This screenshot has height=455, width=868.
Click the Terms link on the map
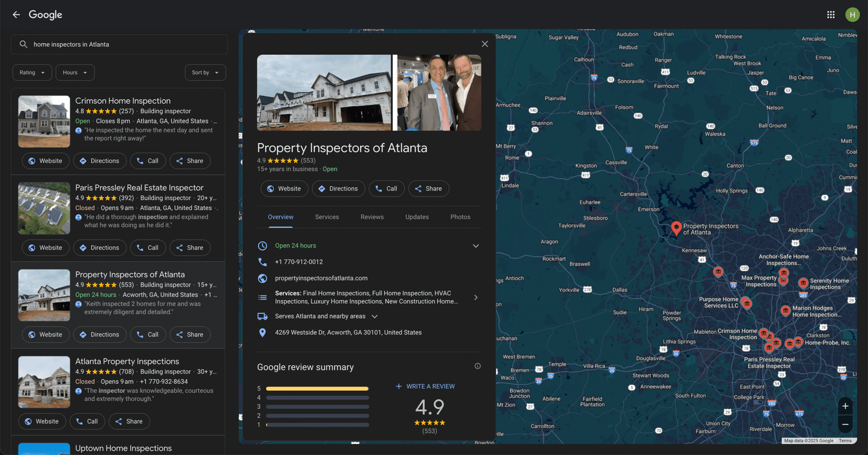click(x=845, y=441)
